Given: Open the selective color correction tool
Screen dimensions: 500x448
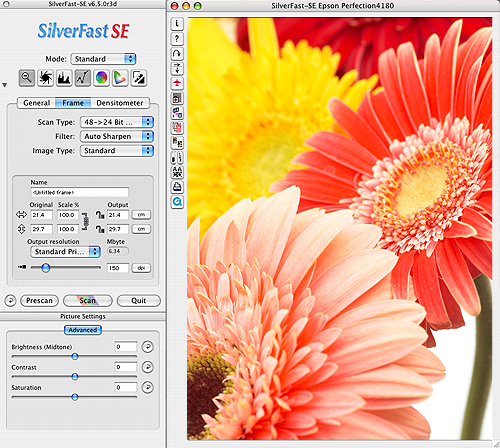Looking at the screenshot, I should [x=120, y=78].
